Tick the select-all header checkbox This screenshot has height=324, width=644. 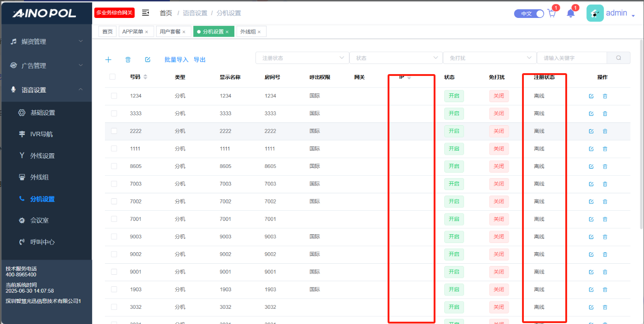112,77
